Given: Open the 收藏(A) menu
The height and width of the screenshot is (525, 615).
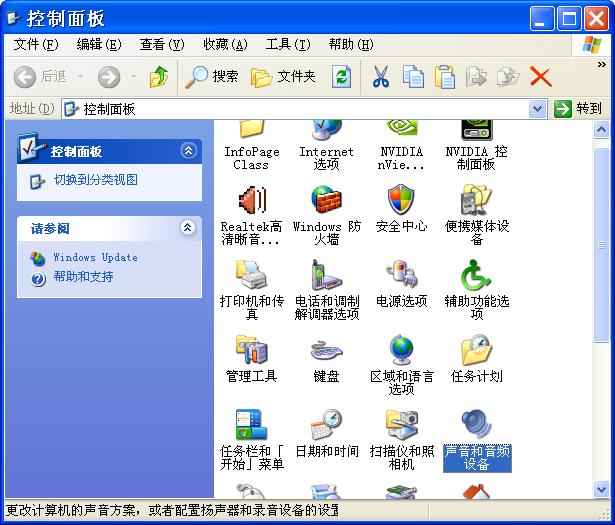Looking at the screenshot, I should click(x=226, y=44).
